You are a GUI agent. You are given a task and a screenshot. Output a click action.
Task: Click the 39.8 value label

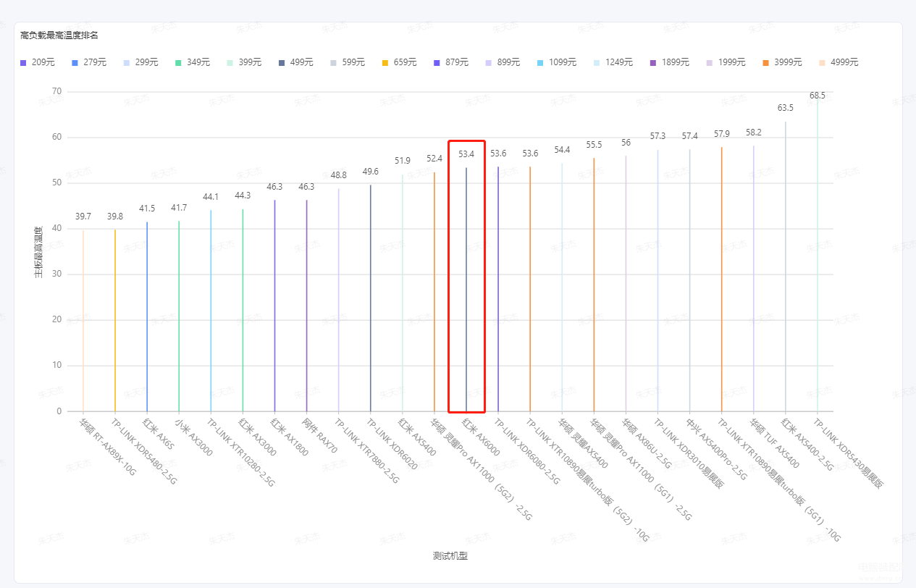click(115, 217)
